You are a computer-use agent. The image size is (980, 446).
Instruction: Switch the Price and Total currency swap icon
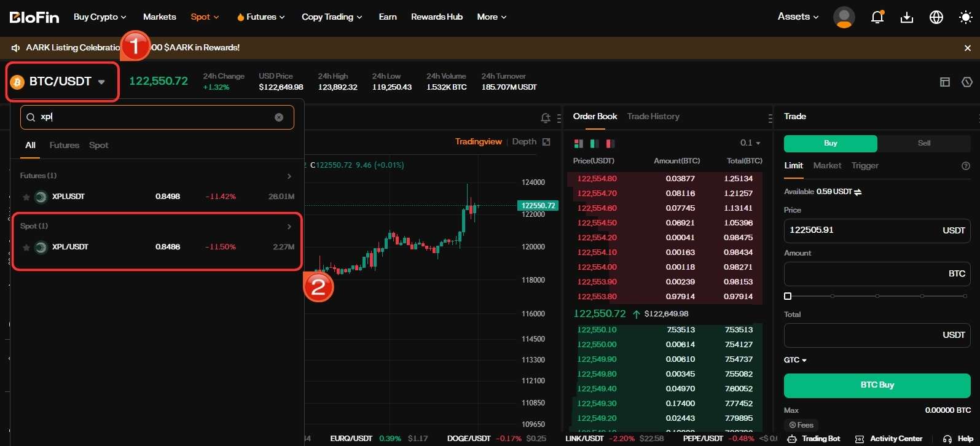coord(858,192)
